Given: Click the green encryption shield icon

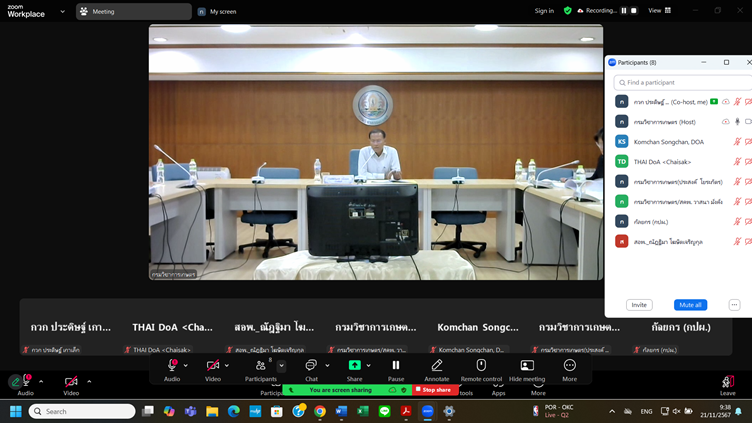Looking at the screenshot, I should point(567,11).
